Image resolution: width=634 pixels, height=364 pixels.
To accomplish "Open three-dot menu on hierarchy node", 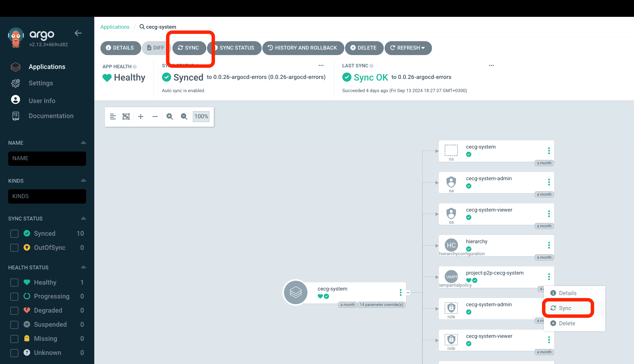I will tap(549, 245).
